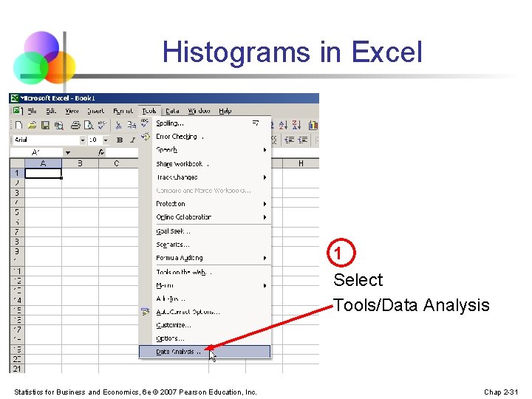Open the Data menu
This screenshot has height=399, width=532.
click(172, 111)
